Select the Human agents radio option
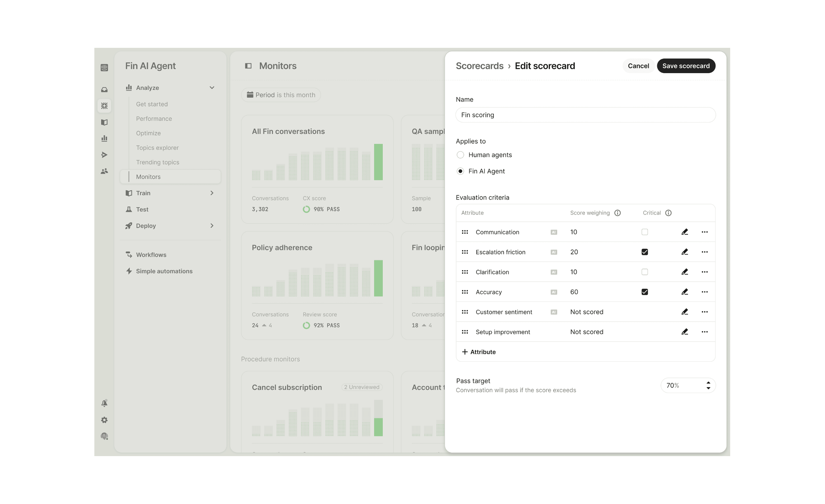 tap(460, 155)
